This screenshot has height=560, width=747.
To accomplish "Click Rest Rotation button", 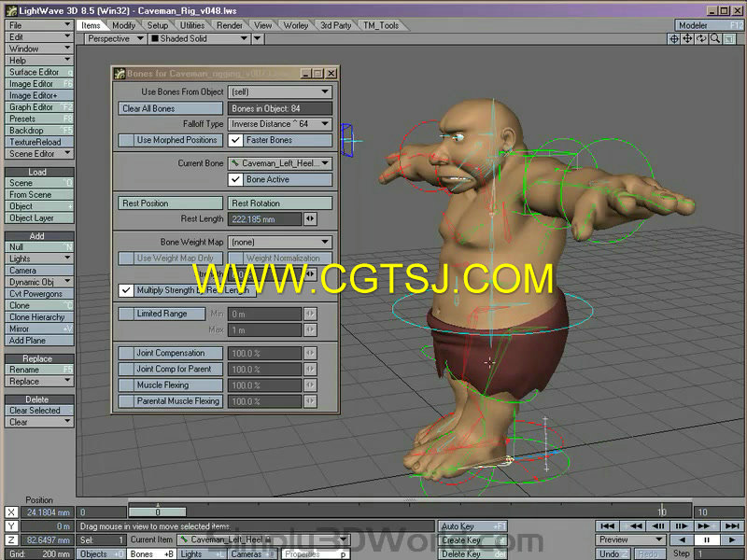I will click(280, 203).
